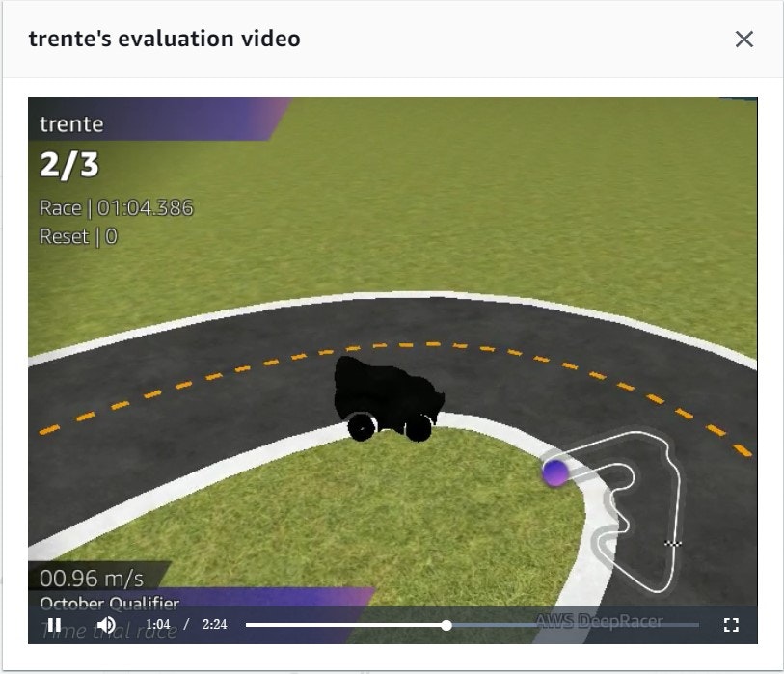Click speed readout "00.96 m/s"
Image resolution: width=784 pixels, height=674 pixels.
[x=92, y=579]
